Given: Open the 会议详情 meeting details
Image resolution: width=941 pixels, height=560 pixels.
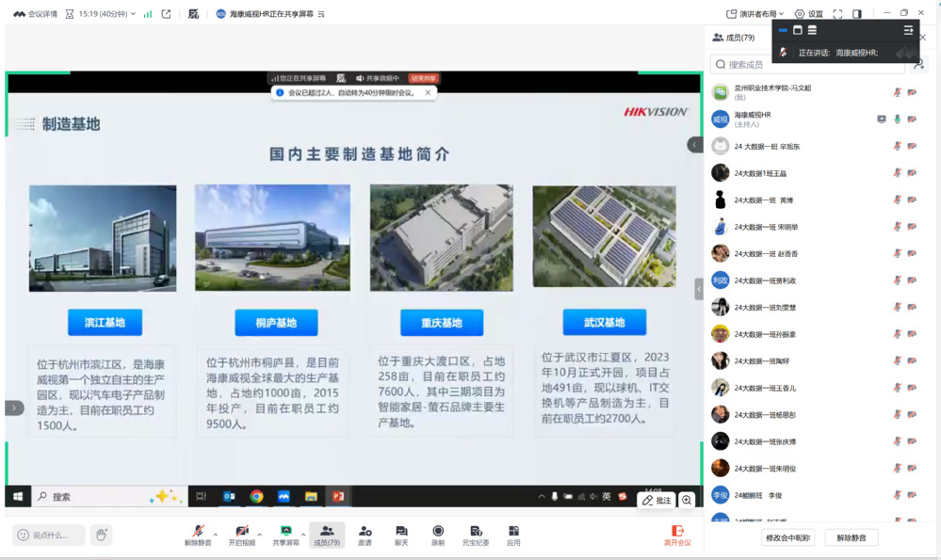Looking at the screenshot, I should point(36,14).
